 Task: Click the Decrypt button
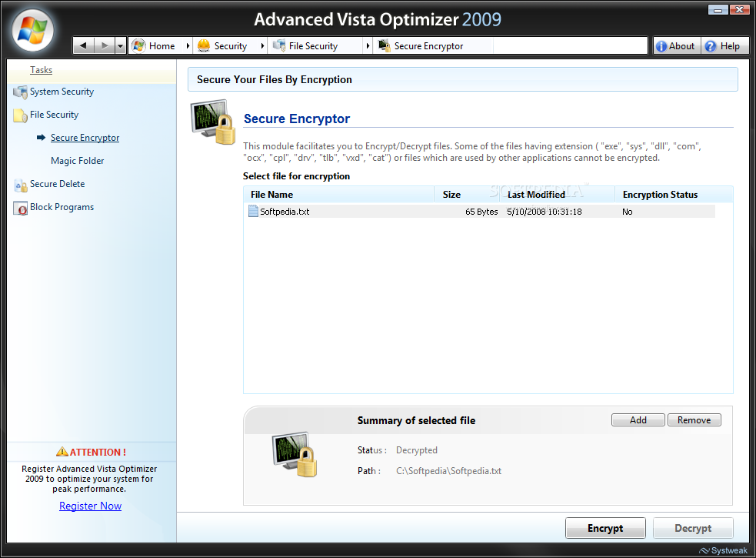tap(693, 528)
